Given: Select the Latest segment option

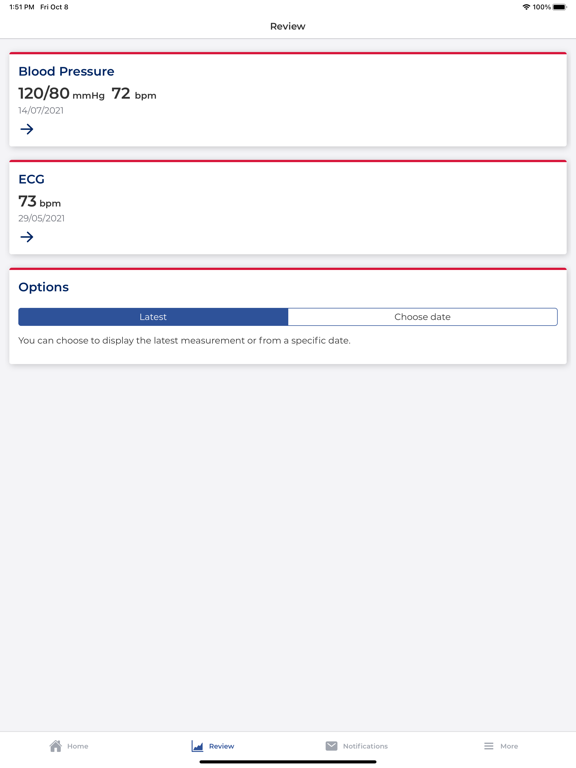Looking at the screenshot, I should tap(153, 317).
